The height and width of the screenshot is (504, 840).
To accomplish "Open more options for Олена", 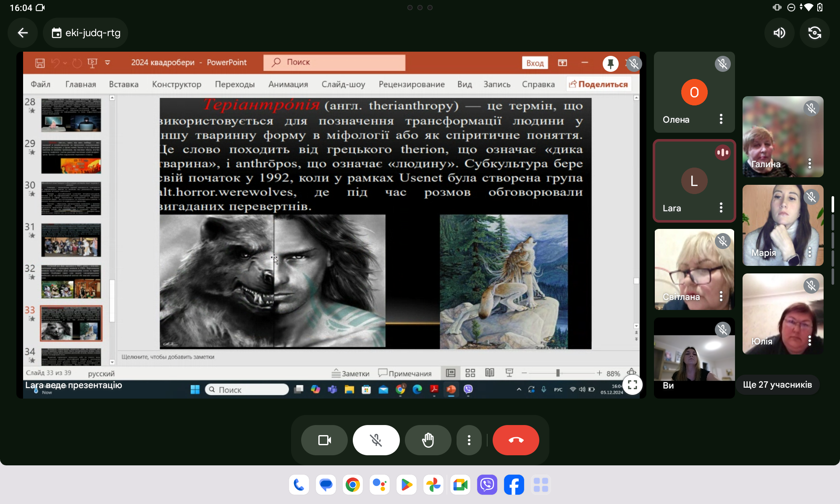I will (x=721, y=119).
